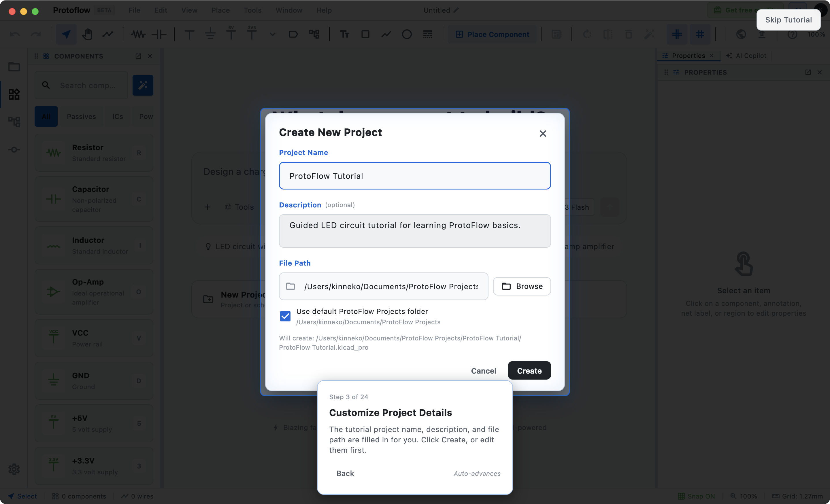Select the Resistor component card
The height and width of the screenshot is (504, 830).
click(94, 153)
